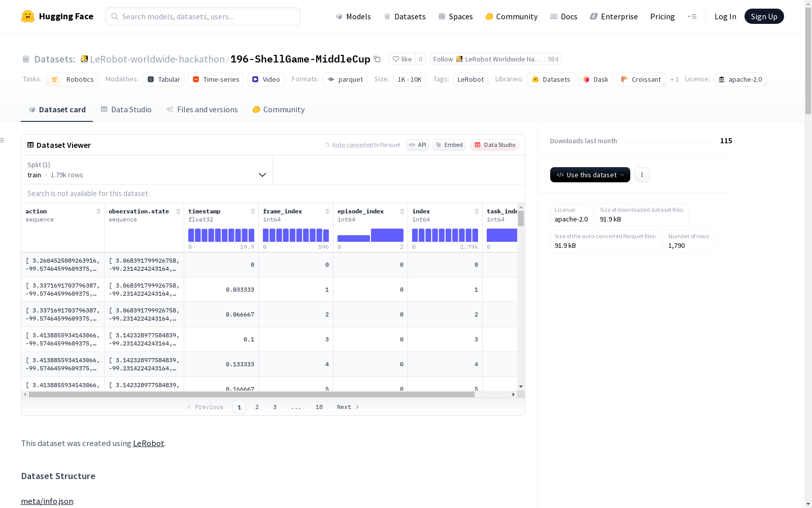
Task: Select the 1K - 10K size tag
Action: 410,79
